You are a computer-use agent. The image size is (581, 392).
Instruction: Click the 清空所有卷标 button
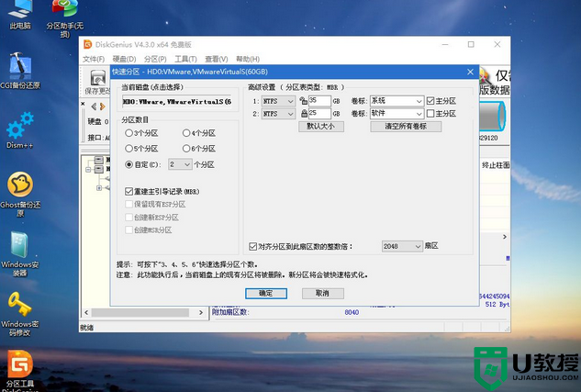click(x=406, y=127)
